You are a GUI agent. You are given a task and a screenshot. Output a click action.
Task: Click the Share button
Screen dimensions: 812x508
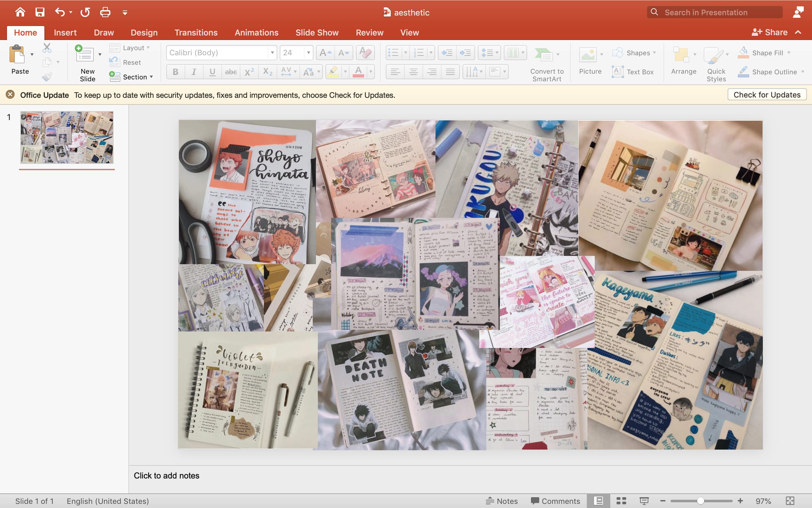770,32
